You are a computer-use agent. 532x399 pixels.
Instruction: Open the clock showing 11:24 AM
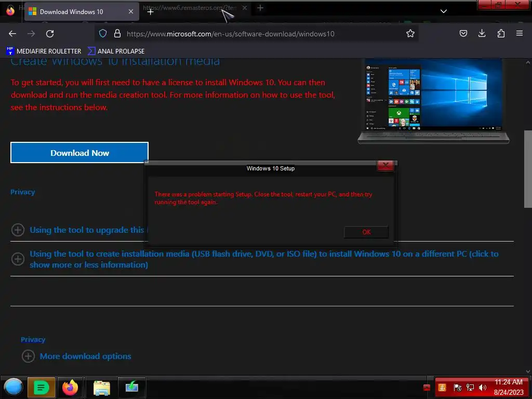tap(508, 387)
